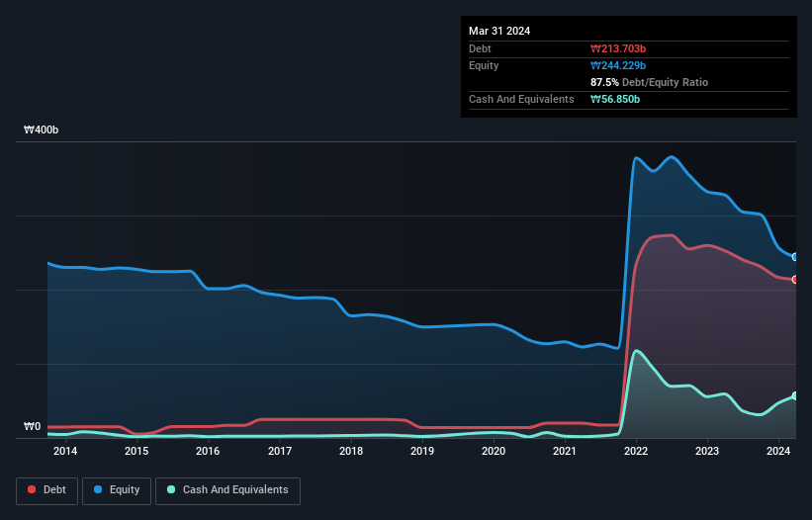
Task: Click the 2014 x-axis label
Action: coord(65,451)
